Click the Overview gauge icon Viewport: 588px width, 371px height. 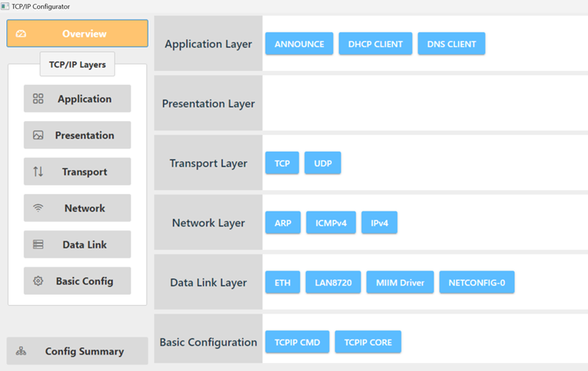(21, 34)
